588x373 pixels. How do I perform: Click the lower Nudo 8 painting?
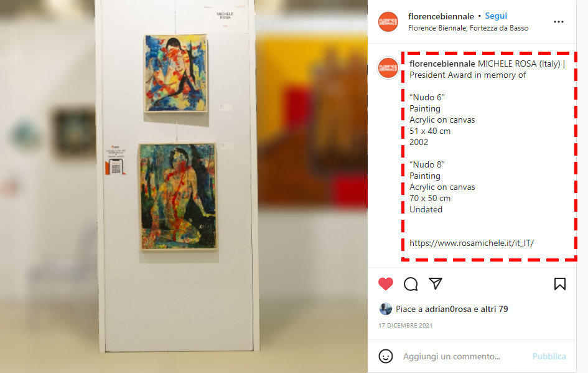(x=178, y=196)
